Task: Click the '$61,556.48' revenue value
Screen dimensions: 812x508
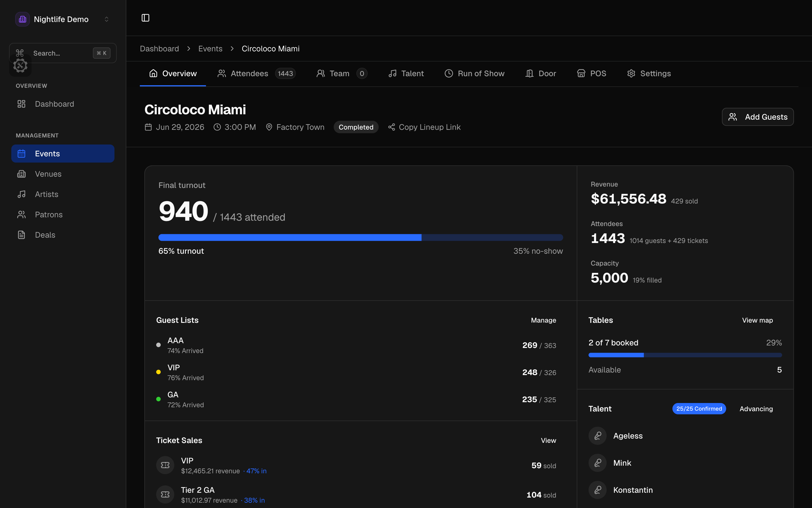Action: tap(628, 199)
